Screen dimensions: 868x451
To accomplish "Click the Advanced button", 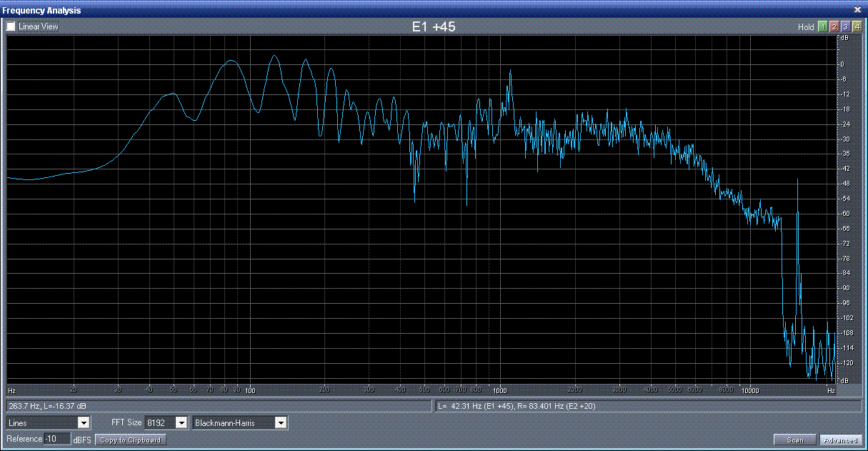I will point(840,440).
